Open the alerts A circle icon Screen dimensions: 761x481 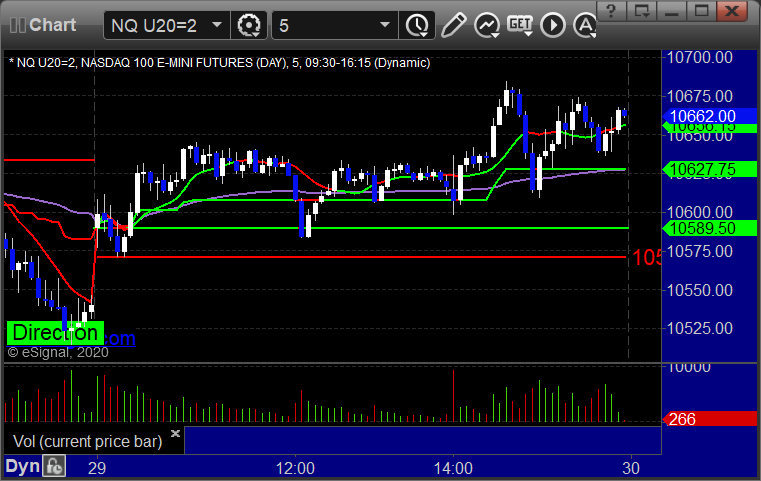[585, 25]
